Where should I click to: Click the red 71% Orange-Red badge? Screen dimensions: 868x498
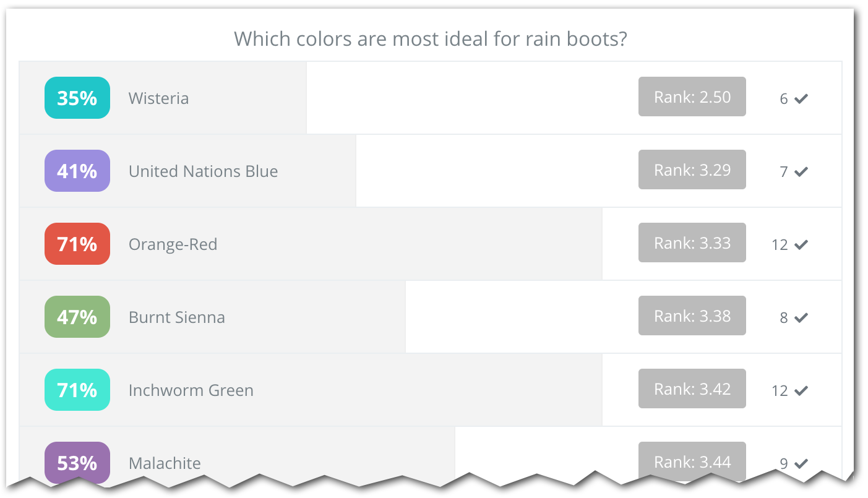(x=77, y=244)
